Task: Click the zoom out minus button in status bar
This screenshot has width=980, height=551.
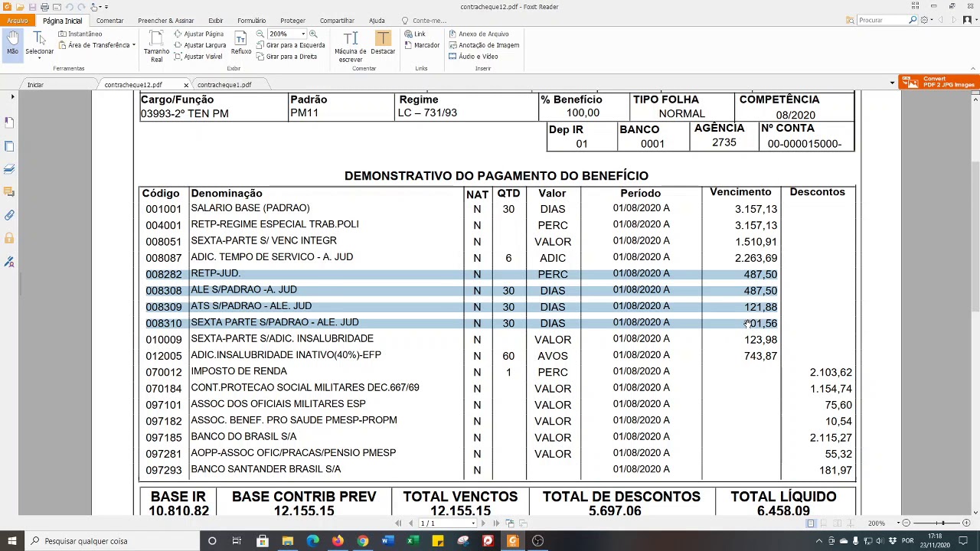Action: click(x=906, y=523)
